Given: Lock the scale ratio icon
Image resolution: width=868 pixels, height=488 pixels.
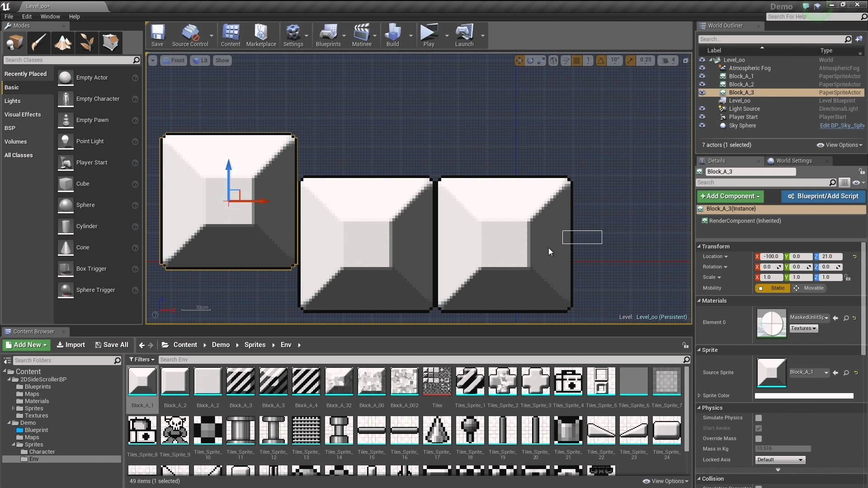Looking at the screenshot, I should 848,277.
